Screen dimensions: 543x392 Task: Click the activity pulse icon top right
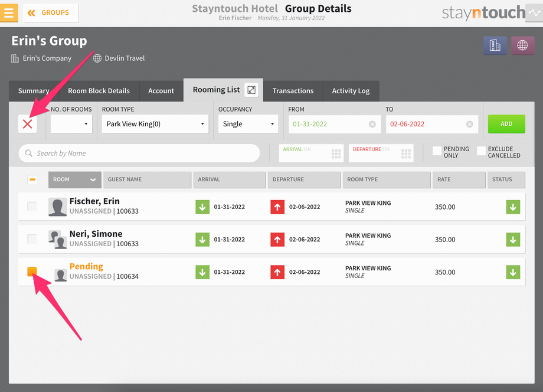(534, 13)
